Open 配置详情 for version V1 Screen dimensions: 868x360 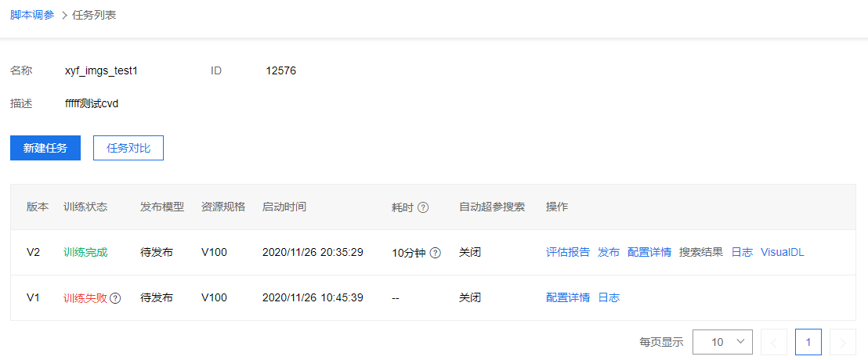click(x=568, y=297)
